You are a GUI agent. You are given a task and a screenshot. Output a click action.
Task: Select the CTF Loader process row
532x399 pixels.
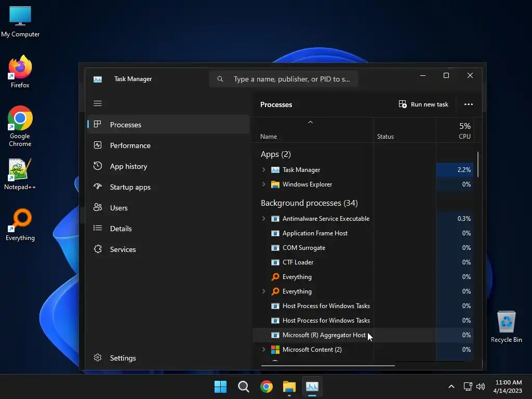(x=363, y=262)
